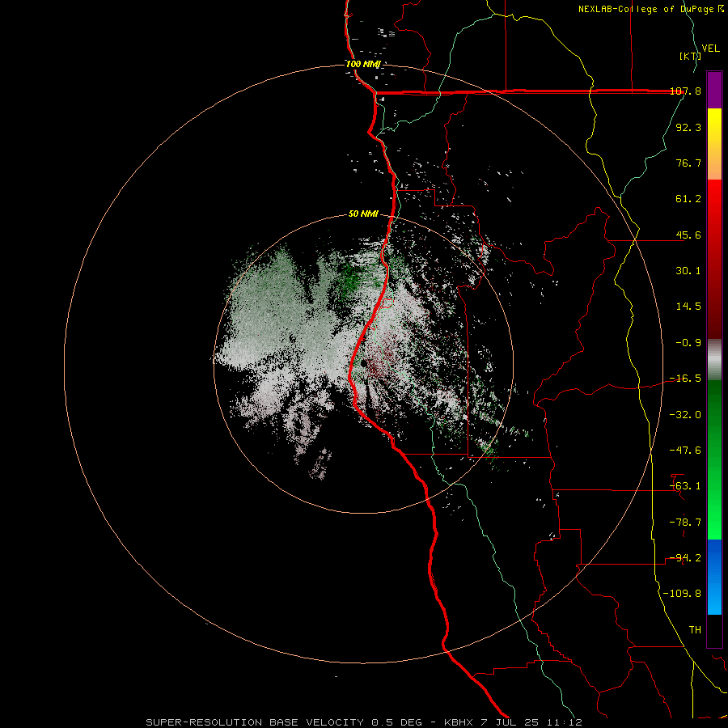Select the -16.5 legend value
Viewport: 728px width, 728px height.
pos(685,379)
